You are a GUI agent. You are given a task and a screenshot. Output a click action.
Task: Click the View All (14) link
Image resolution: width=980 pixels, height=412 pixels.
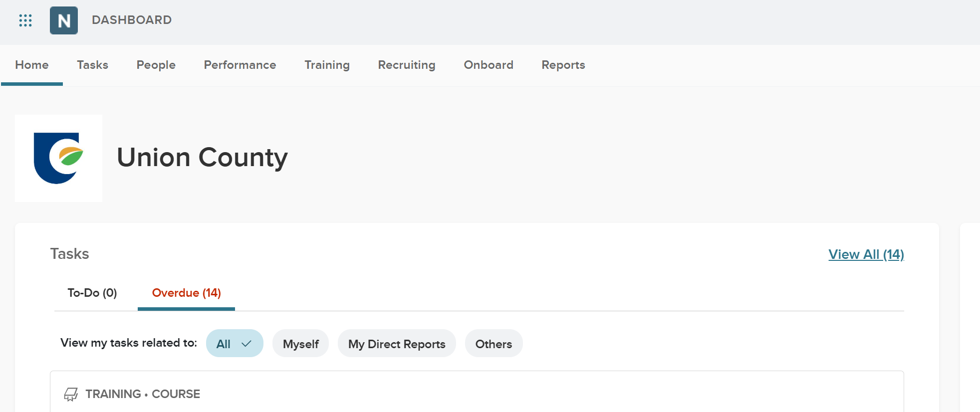click(x=866, y=254)
